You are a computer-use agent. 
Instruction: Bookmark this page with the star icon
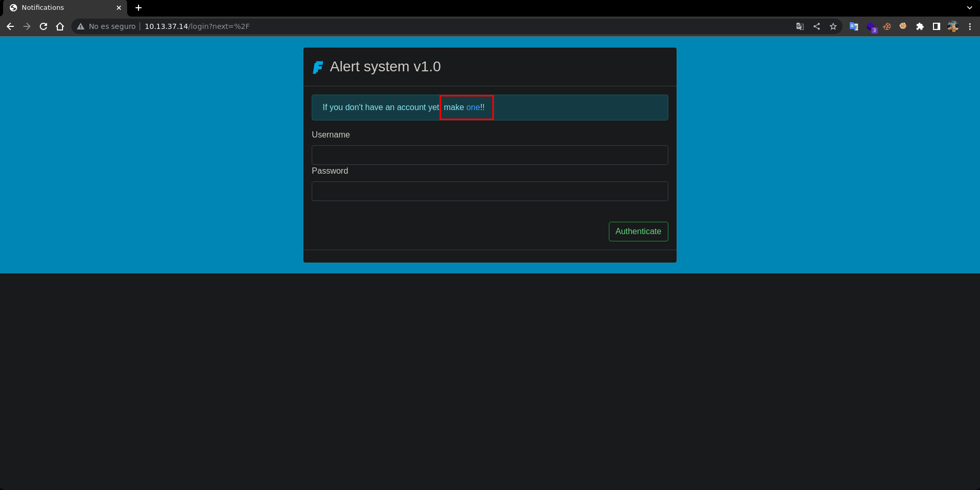pyautogui.click(x=833, y=26)
